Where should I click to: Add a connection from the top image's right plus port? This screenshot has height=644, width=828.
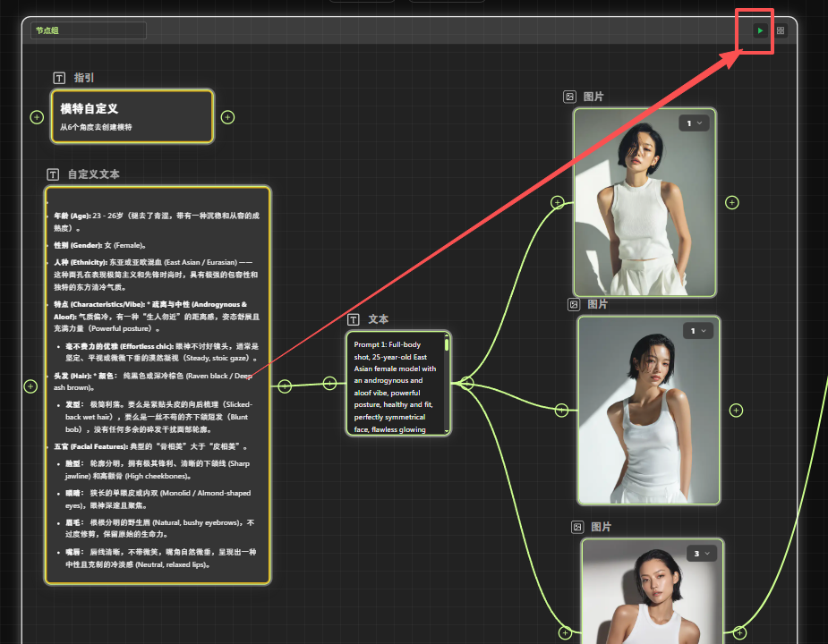click(731, 203)
